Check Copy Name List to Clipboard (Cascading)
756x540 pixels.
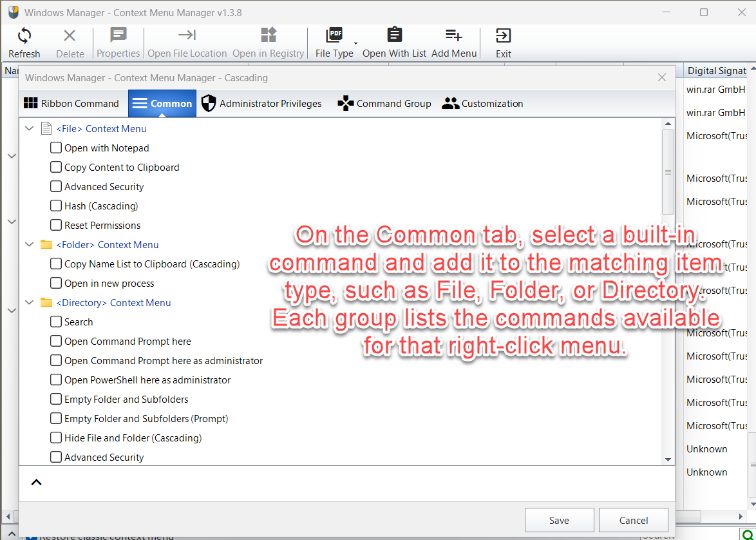56,264
